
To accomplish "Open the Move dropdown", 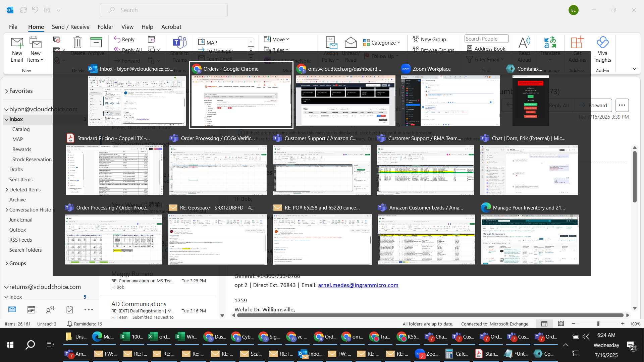I will pyautogui.click(x=276, y=39).
